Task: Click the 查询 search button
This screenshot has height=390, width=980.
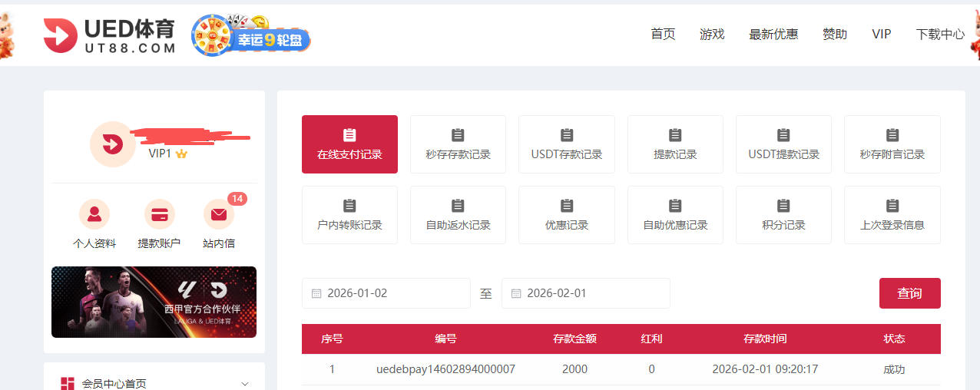Action: [x=909, y=293]
